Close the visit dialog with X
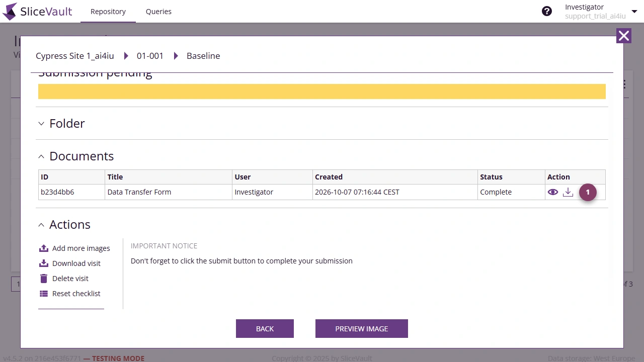644x362 pixels. pyautogui.click(x=624, y=36)
